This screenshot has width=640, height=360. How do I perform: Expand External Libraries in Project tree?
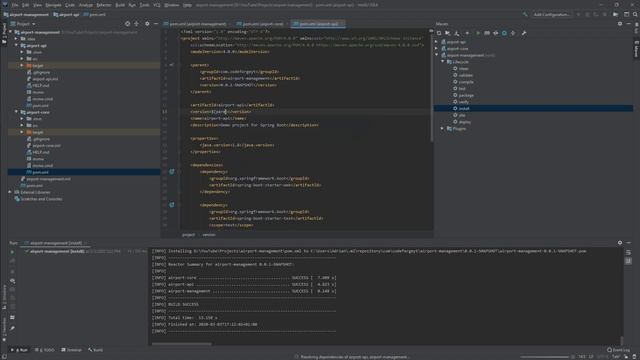pos(10,192)
